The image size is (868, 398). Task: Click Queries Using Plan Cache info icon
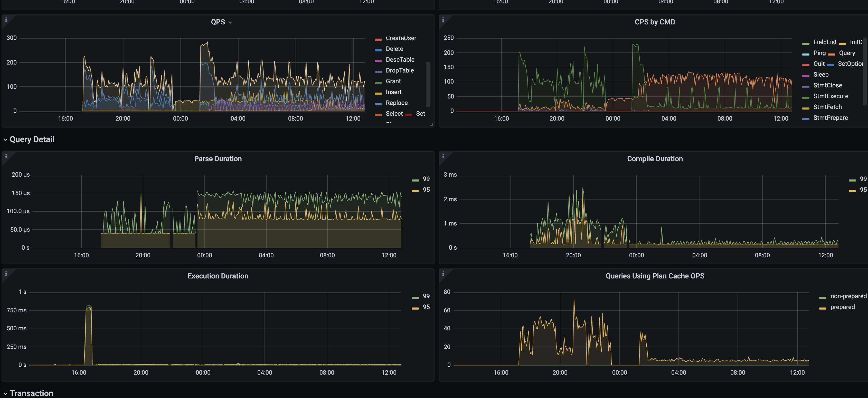coord(443,274)
